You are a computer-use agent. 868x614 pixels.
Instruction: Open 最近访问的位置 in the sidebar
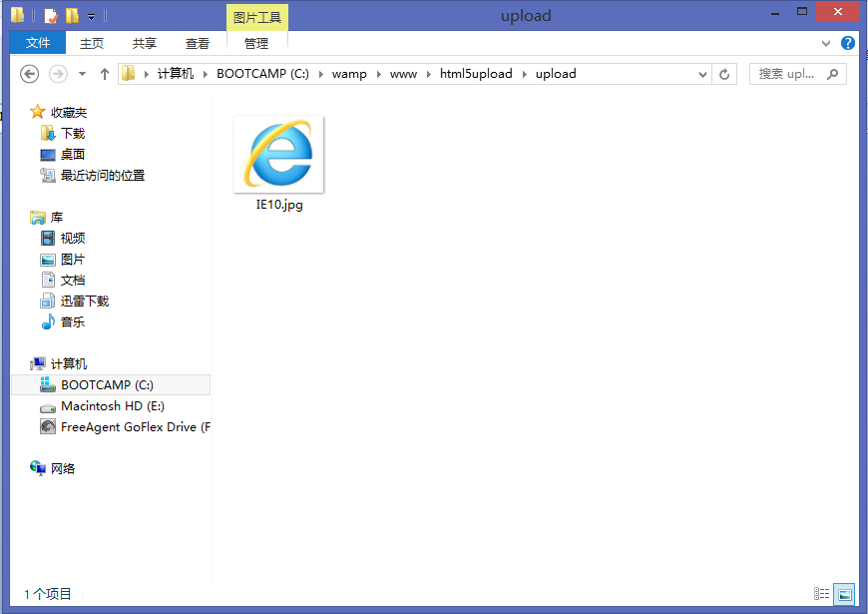pos(103,176)
